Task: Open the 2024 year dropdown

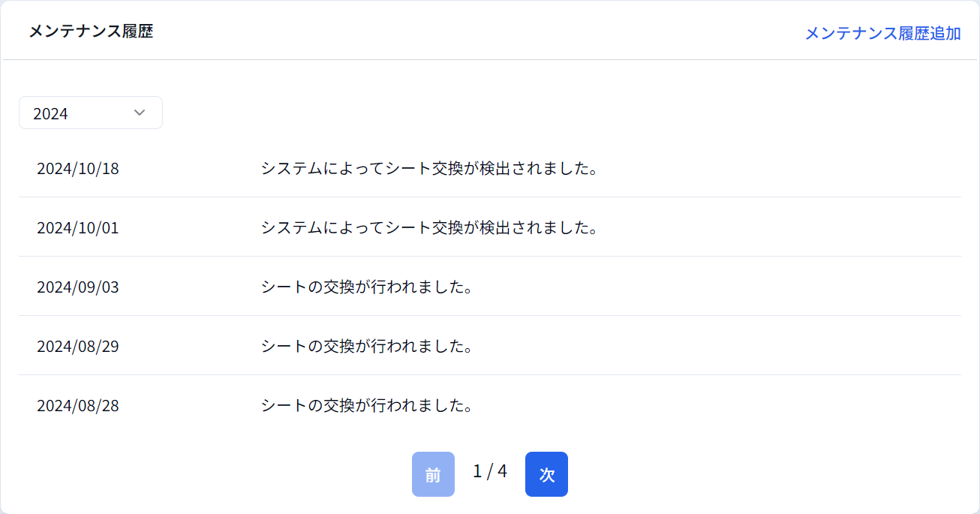Action: coord(90,113)
